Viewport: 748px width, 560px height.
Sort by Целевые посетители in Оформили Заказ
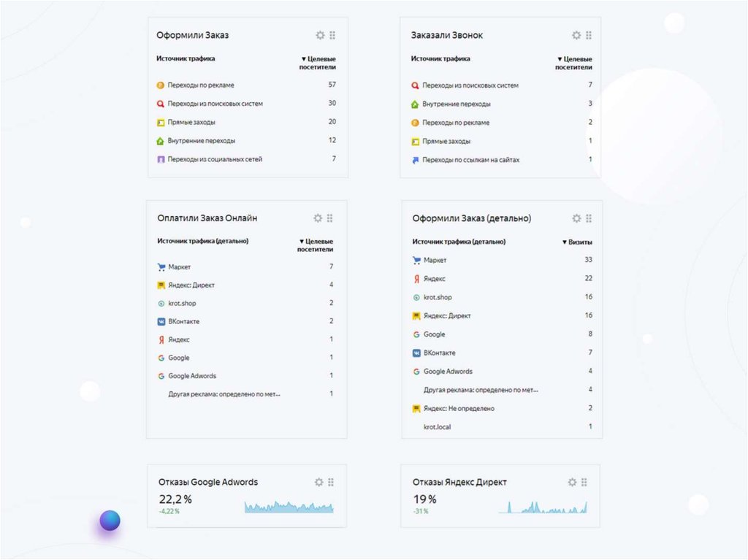(x=318, y=63)
